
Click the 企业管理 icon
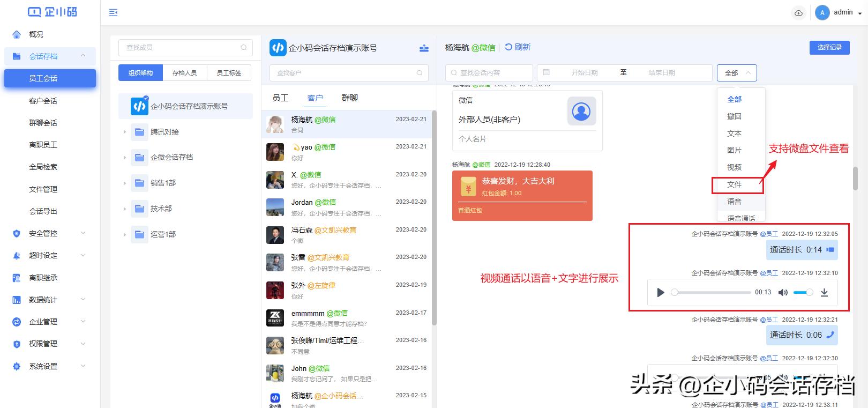click(x=17, y=322)
